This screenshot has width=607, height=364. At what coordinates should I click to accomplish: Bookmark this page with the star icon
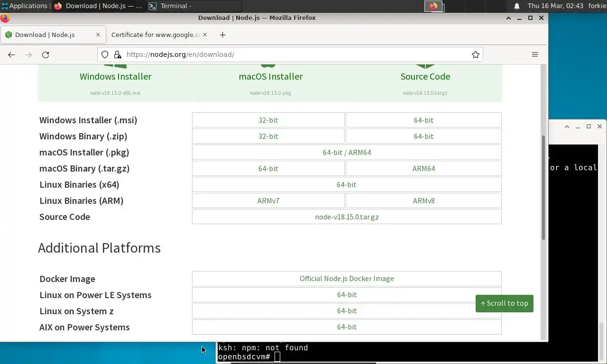pyautogui.click(x=476, y=55)
